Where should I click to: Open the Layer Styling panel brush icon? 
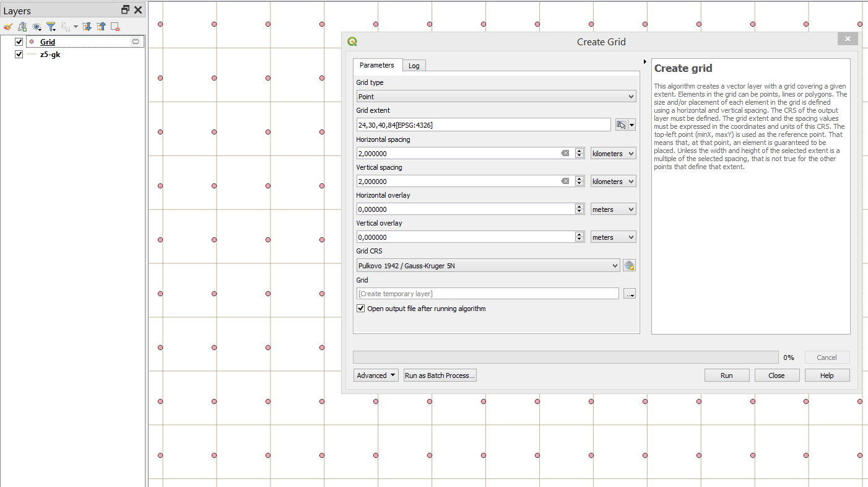point(8,27)
